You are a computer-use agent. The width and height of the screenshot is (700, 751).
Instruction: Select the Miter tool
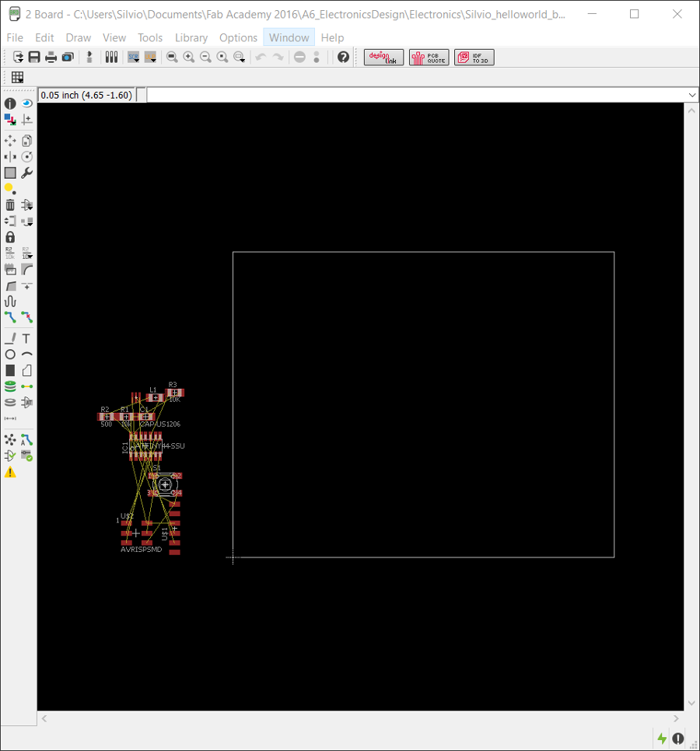click(x=27, y=269)
